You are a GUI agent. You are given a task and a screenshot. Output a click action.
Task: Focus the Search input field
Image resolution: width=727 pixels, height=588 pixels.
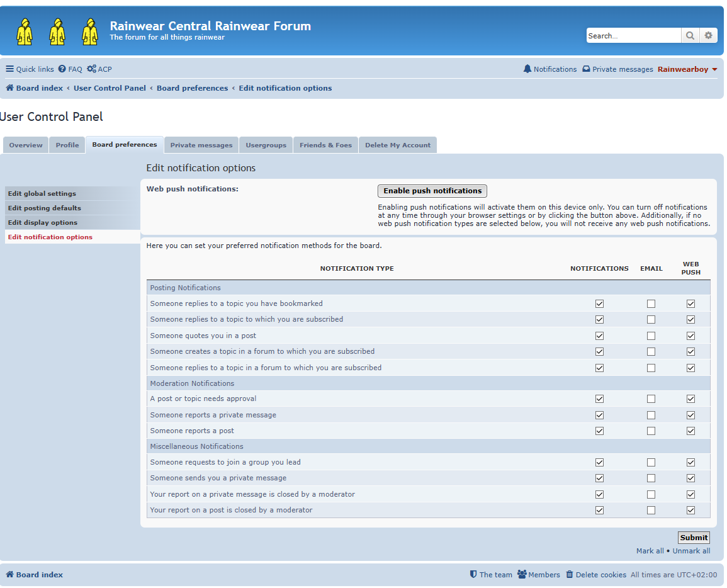[633, 36]
